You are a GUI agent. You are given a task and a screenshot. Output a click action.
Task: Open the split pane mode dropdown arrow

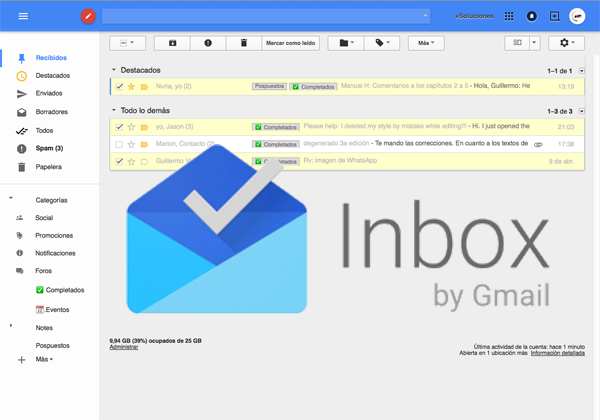(x=535, y=43)
